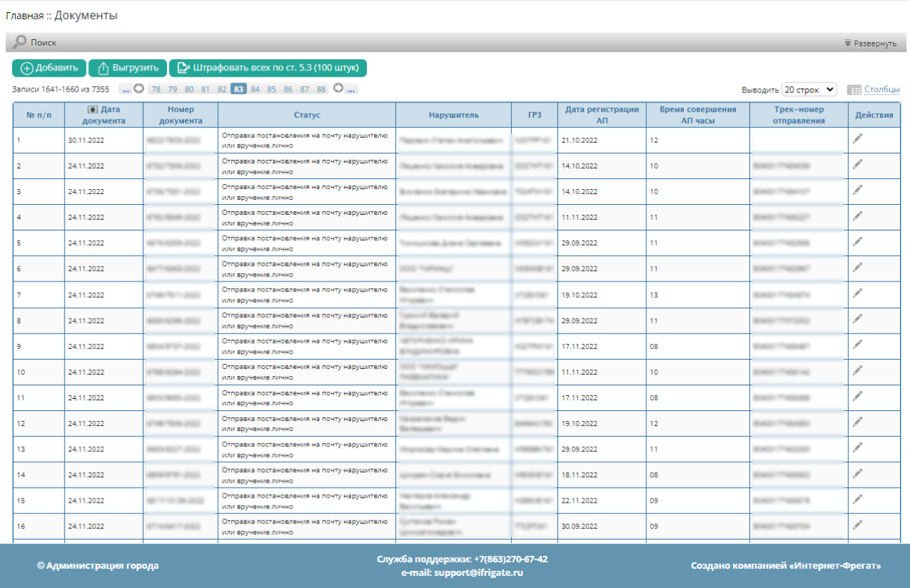Click Штрафовать всех по ст. 5.3 button
Viewport: 910px width, 588px height.
267,68
